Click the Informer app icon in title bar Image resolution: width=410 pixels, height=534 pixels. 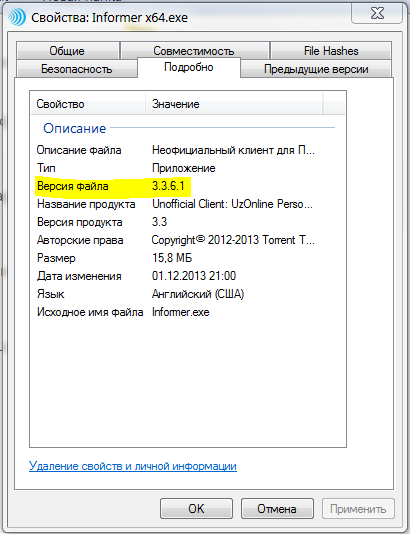[17, 17]
